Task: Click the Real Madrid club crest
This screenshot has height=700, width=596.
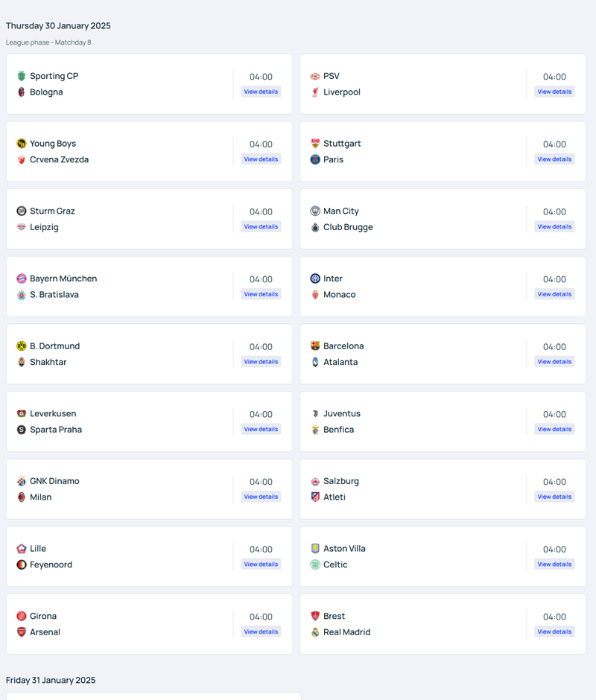Action: click(315, 632)
